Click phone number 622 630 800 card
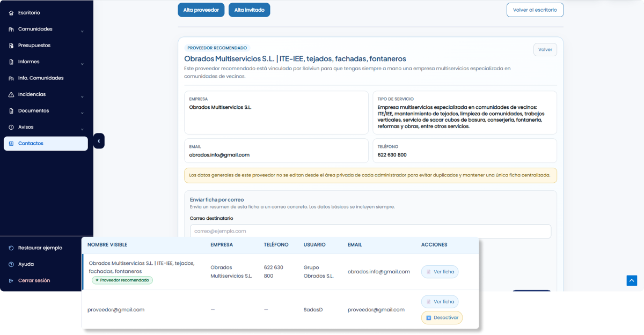Image resolution: width=644 pixels, height=335 pixels. (465, 151)
